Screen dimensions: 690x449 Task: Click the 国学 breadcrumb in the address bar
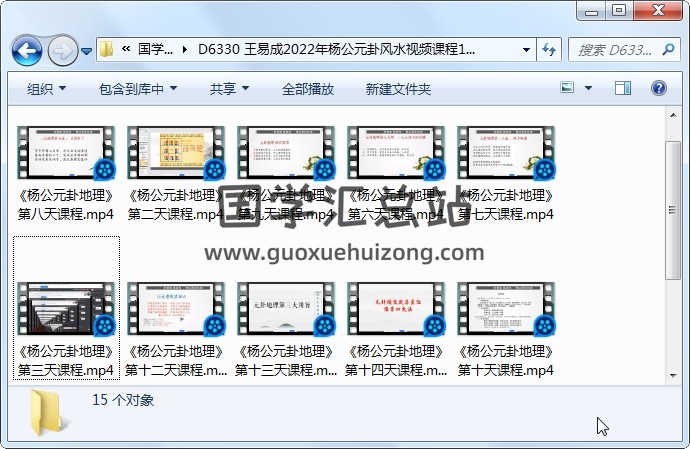coord(155,49)
